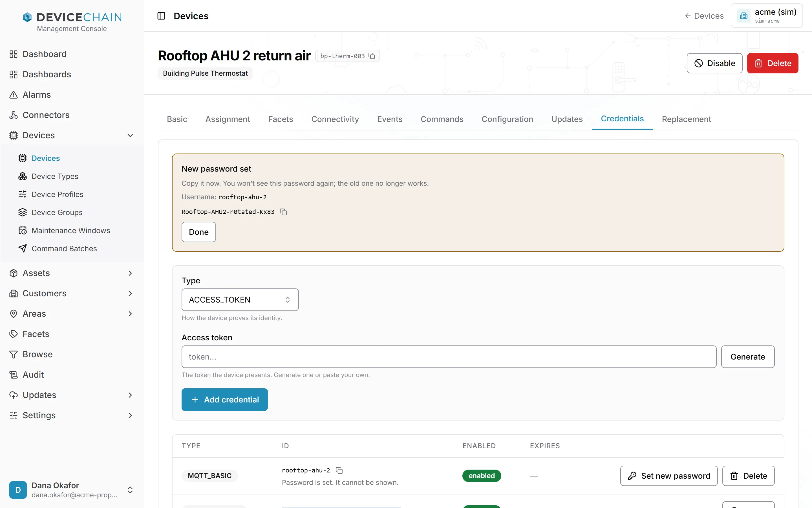Copy the bp-therm-003 device ID
The image size is (812, 508).
(372, 56)
